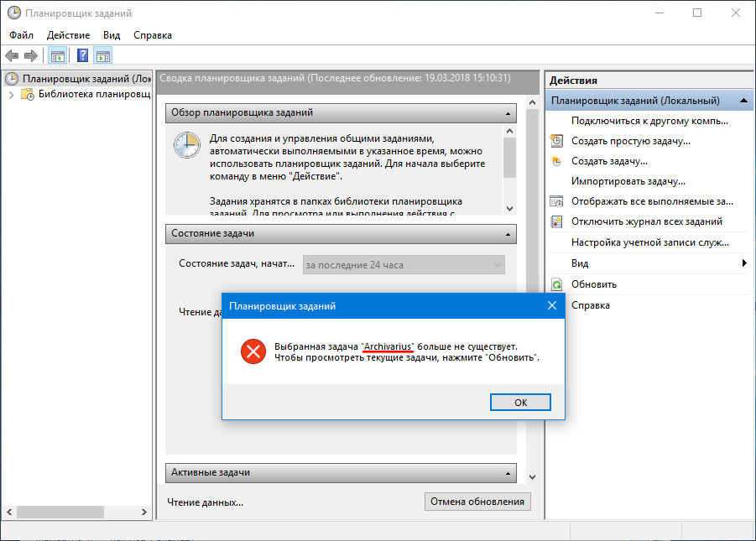Open the 'за последние 24 часа' dropdown

(404, 265)
